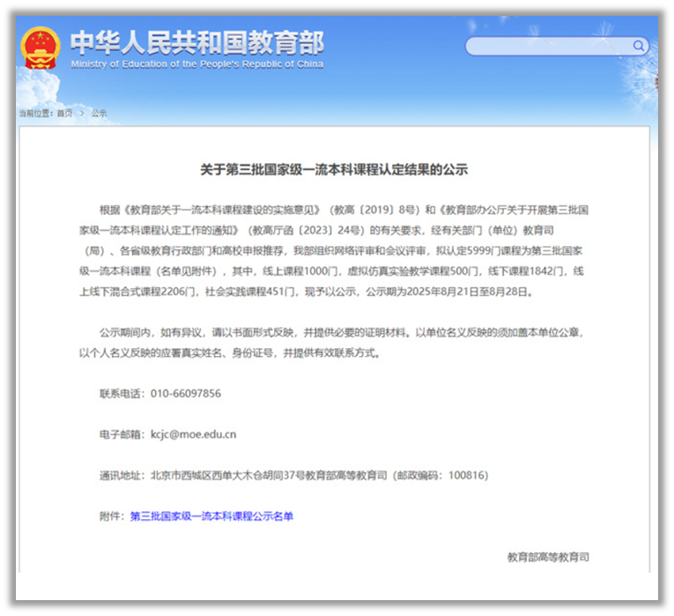Viewport: 674px width, 616px height.
Task: Click the 电子邮箱 label
Action: 122,434
